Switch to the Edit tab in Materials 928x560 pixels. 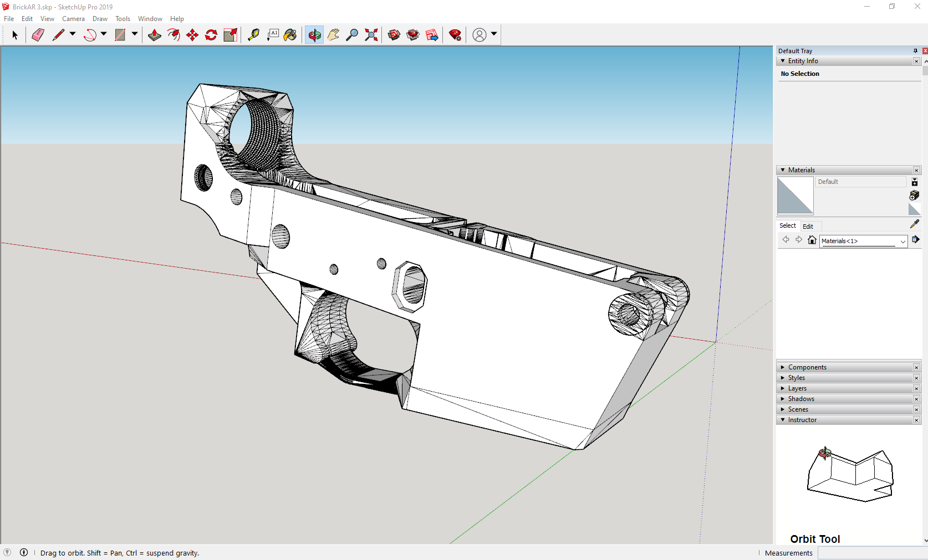[808, 226]
